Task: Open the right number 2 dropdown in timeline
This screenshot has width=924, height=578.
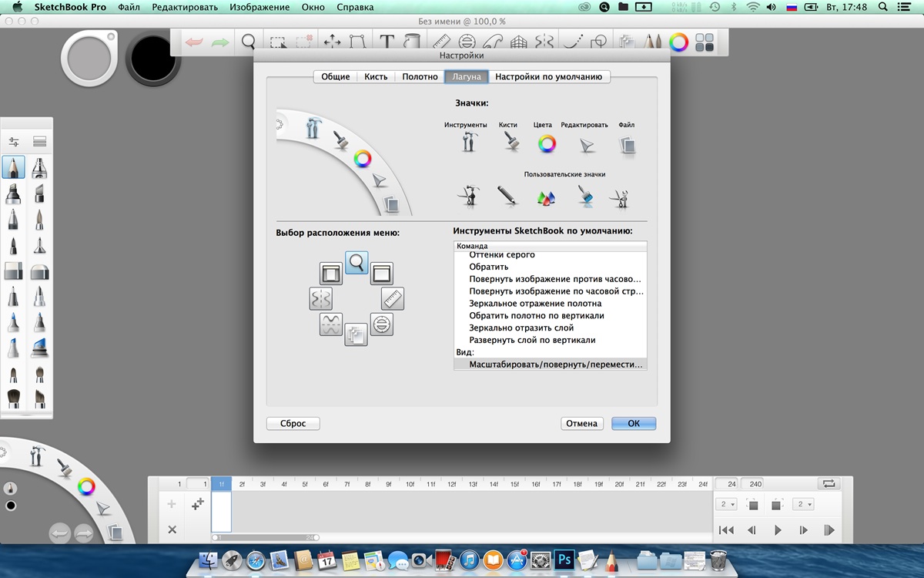Action: (x=804, y=504)
